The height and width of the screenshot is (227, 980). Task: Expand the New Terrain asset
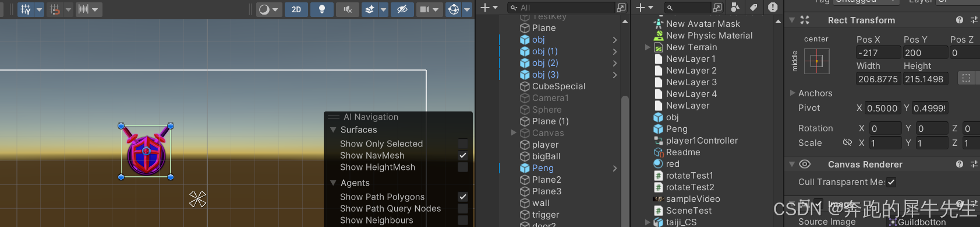point(648,47)
